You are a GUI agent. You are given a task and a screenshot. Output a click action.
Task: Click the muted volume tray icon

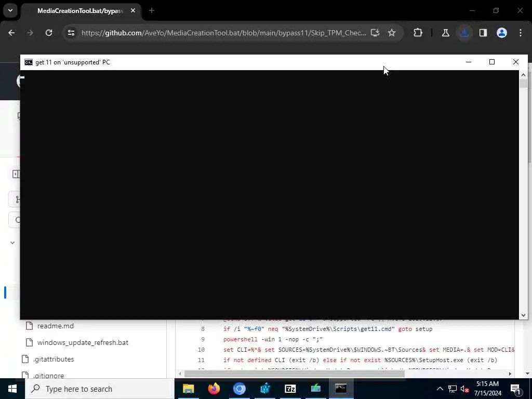(x=464, y=389)
